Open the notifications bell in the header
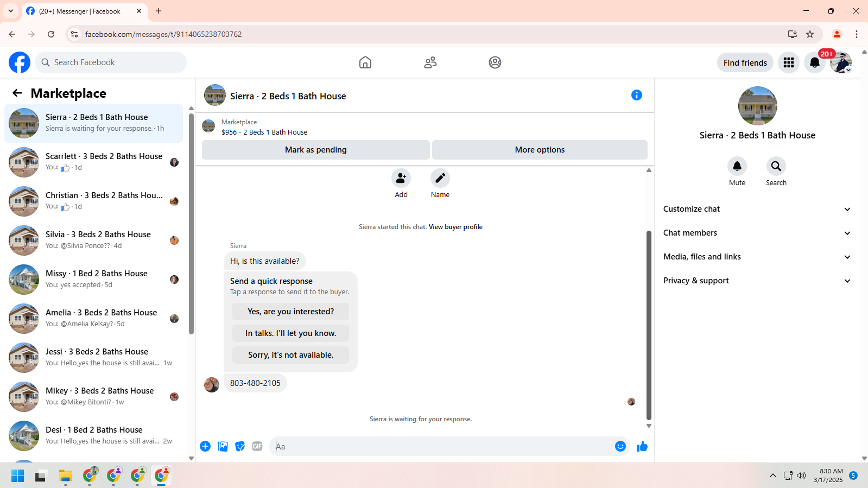Image resolution: width=868 pixels, height=488 pixels. tap(815, 62)
